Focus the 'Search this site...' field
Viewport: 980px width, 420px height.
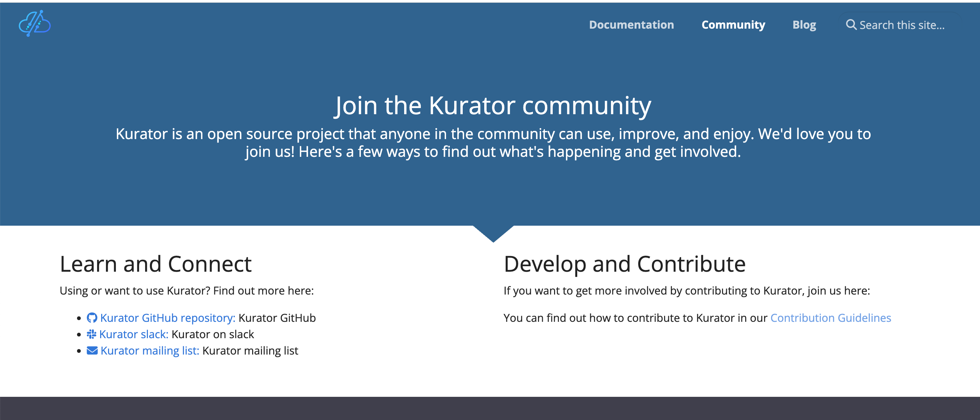coord(902,25)
